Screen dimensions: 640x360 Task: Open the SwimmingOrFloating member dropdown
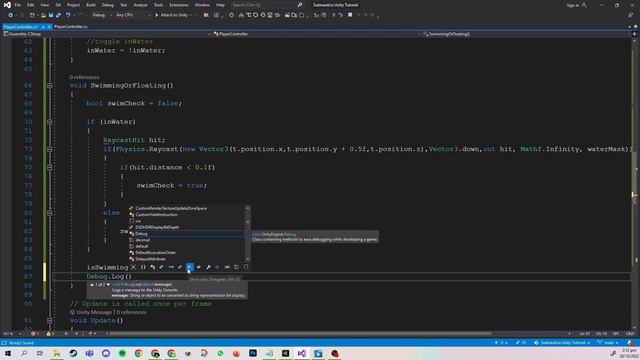(527, 34)
